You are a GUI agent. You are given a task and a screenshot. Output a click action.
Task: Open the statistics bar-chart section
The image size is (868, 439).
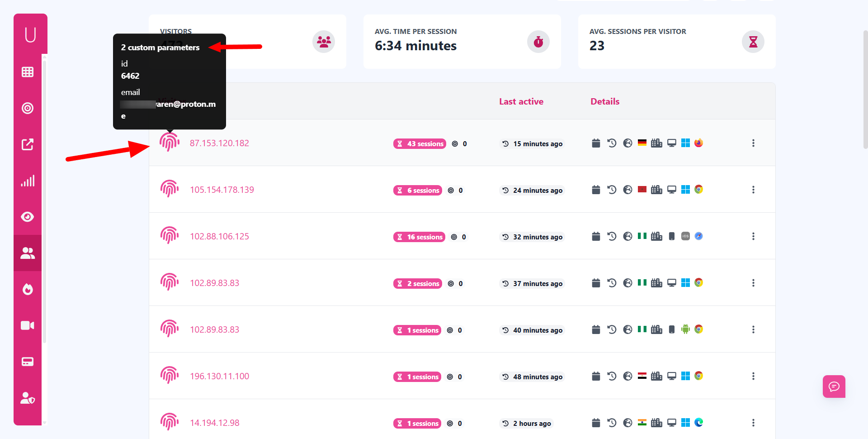click(x=28, y=181)
